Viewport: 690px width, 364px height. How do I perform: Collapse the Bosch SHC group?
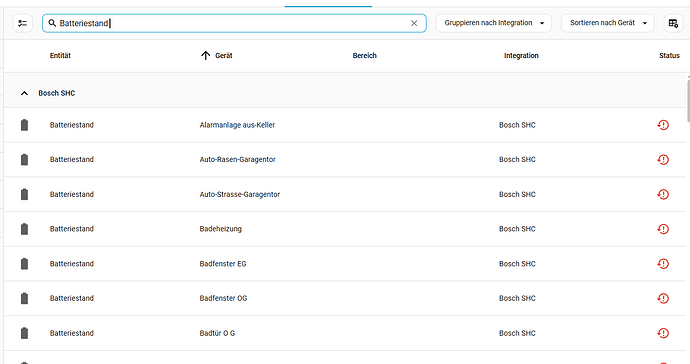24,93
